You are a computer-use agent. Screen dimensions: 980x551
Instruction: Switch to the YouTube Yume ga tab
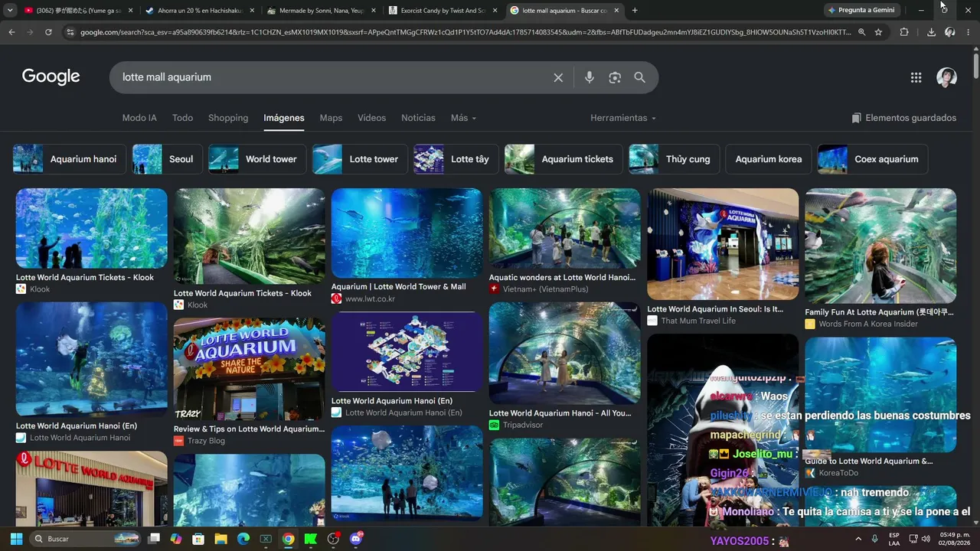pyautogui.click(x=77, y=11)
